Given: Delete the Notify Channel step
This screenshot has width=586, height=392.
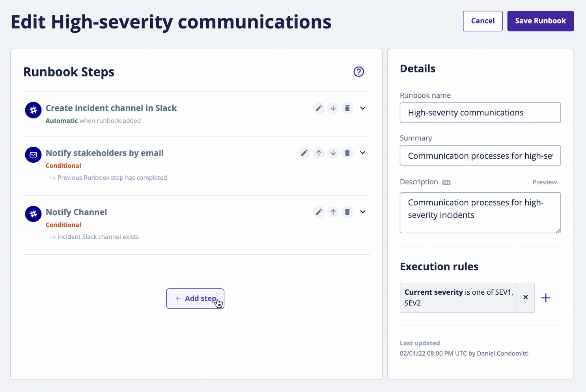Looking at the screenshot, I should 347,212.
